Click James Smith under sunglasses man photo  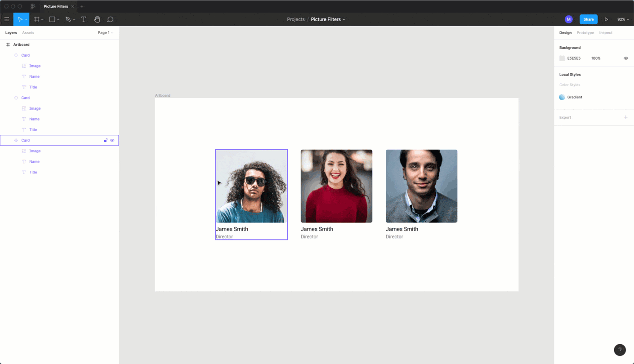pos(232,229)
